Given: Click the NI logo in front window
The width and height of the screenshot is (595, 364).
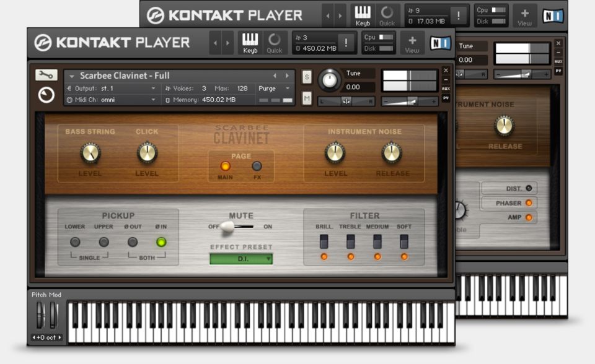Looking at the screenshot, I should point(440,43).
